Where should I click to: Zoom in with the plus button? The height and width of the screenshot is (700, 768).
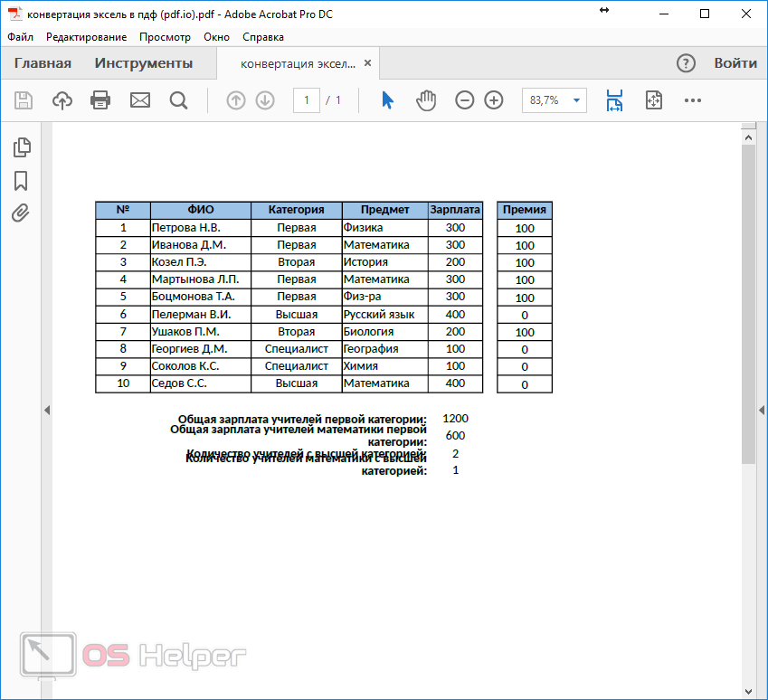click(x=494, y=100)
